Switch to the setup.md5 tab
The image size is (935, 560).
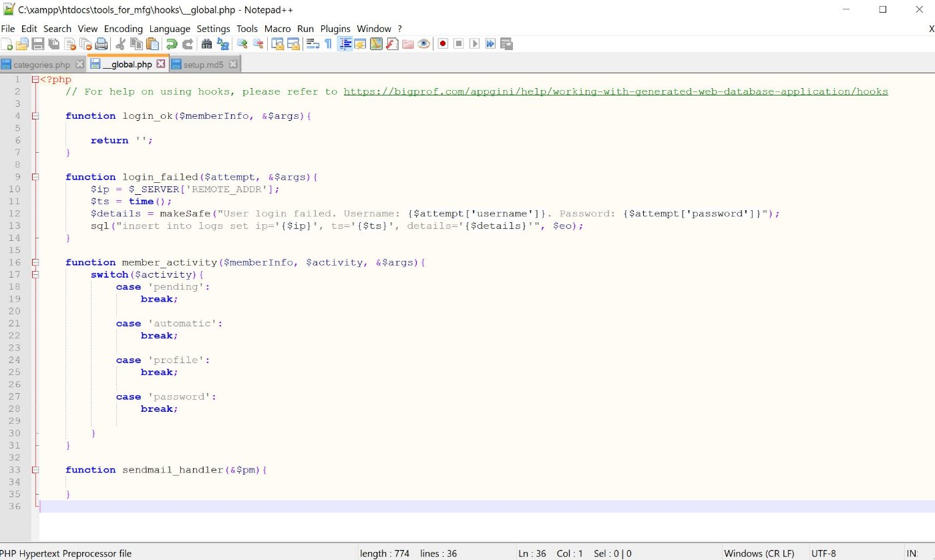[204, 65]
